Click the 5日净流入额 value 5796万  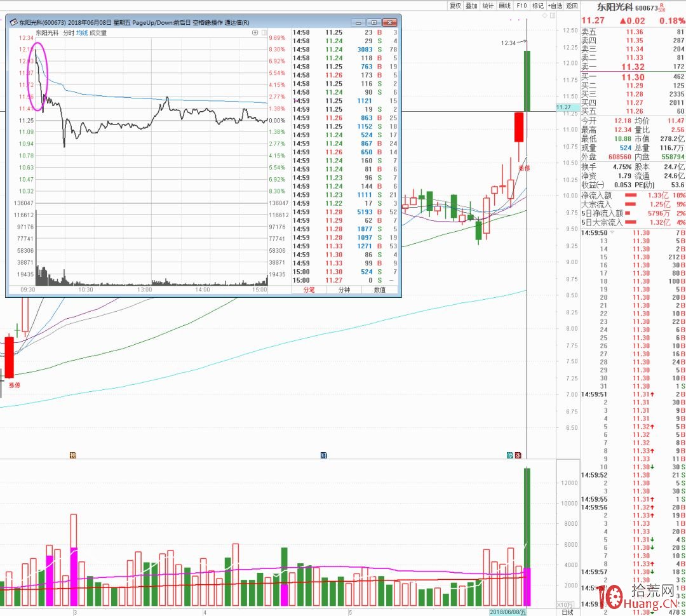point(659,213)
